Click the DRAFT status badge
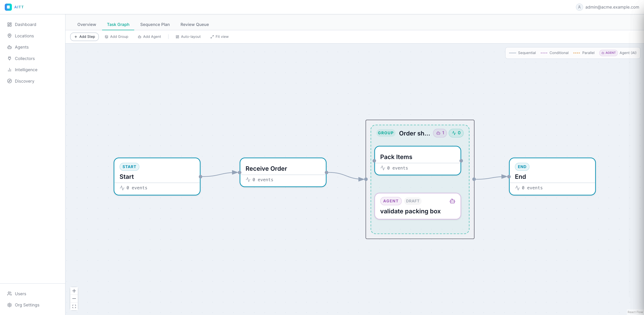 coord(412,201)
